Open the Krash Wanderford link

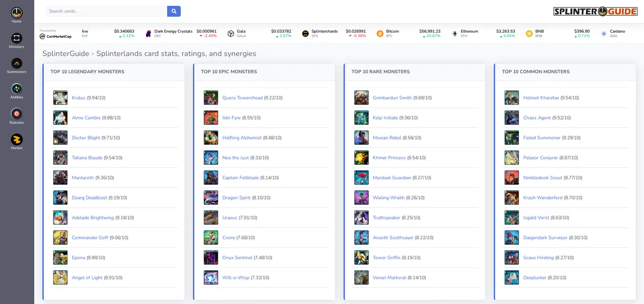543,198
